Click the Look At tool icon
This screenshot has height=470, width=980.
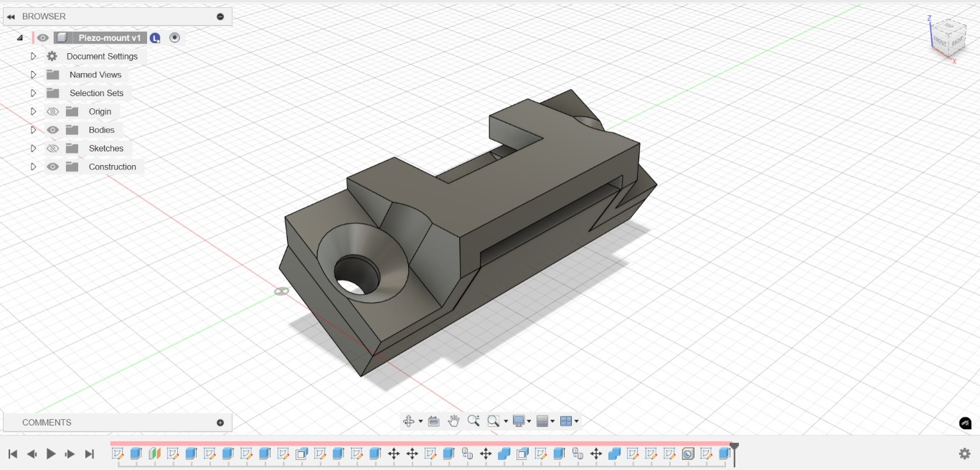[x=433, y=421]
